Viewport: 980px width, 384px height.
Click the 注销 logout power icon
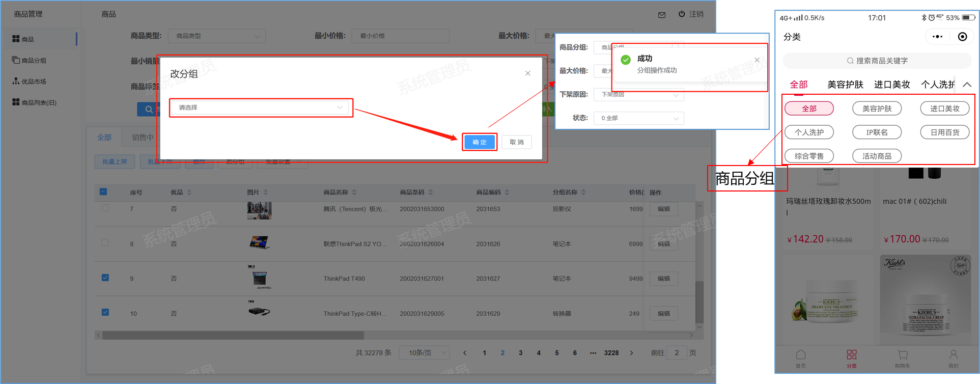point(682,14)
